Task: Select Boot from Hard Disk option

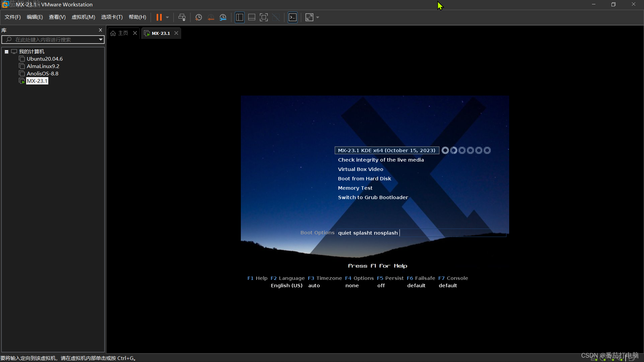Action: pos(365,178)
